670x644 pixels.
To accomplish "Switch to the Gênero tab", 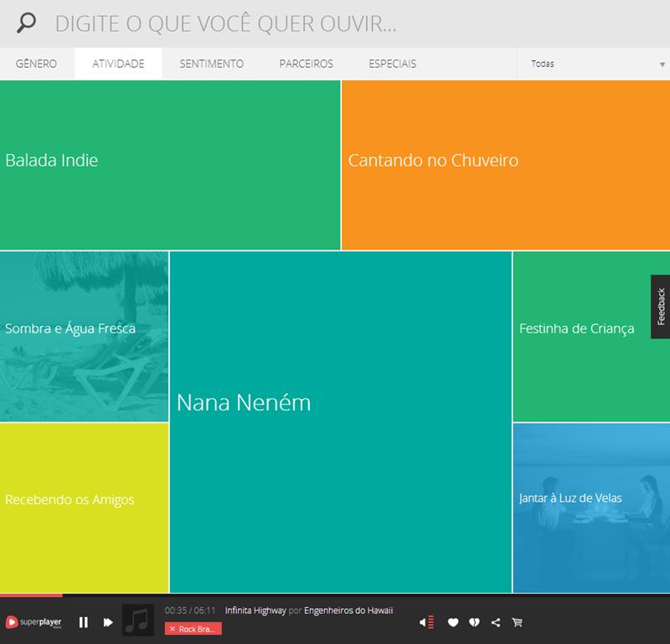I will point(36,64).
